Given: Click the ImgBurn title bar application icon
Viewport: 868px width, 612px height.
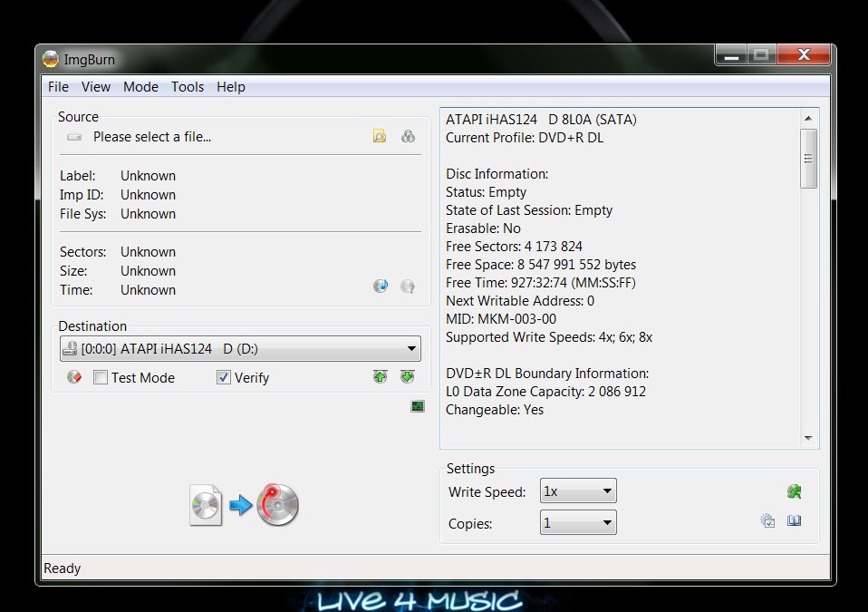Looking at the screenshot, I should click(51, 59).
